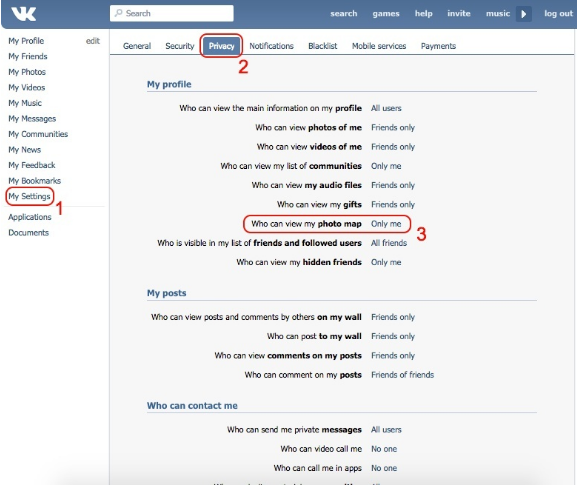
Task: Click the music play button icon
Action: pos(524,14)
